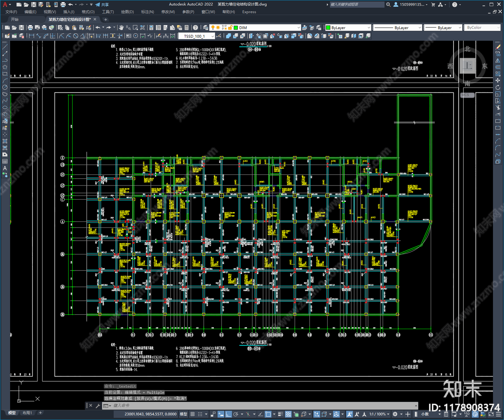Click the Pan hand tool
This screenshot has width=504, height=420.
pos(121,28)
